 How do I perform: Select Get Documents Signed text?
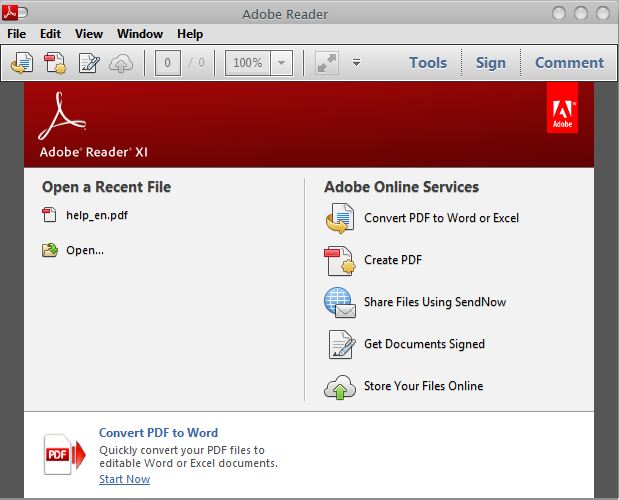[x=424, y=344]
